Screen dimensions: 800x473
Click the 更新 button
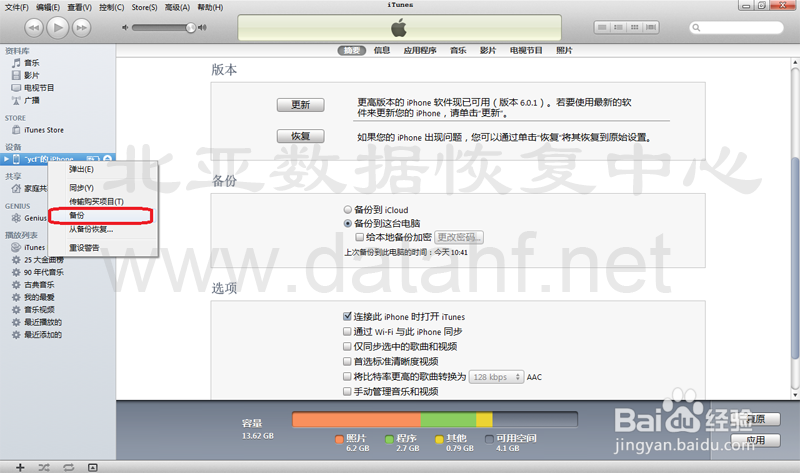(x=301, y=105)
